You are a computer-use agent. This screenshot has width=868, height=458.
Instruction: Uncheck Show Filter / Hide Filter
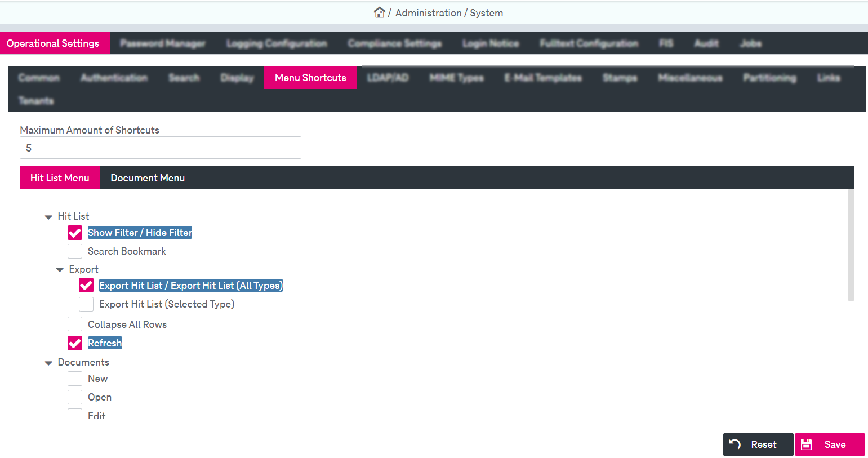tap(75, 233)
